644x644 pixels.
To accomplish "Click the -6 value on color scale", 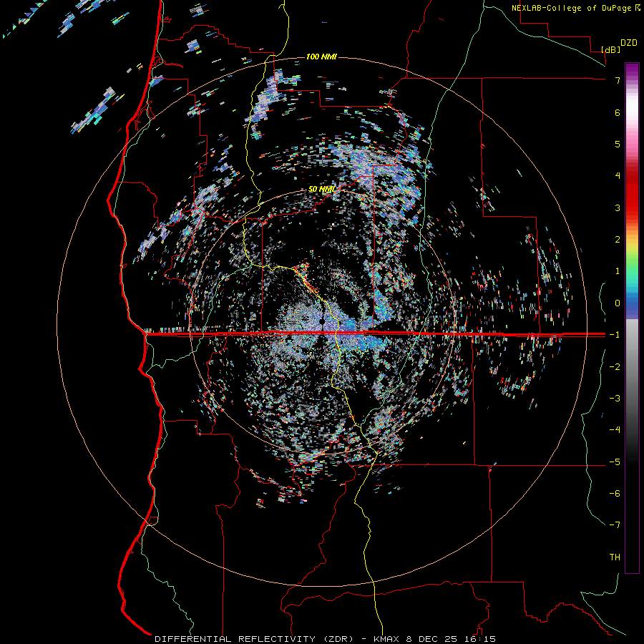I will pyautogui.click(x=615, y=494).
